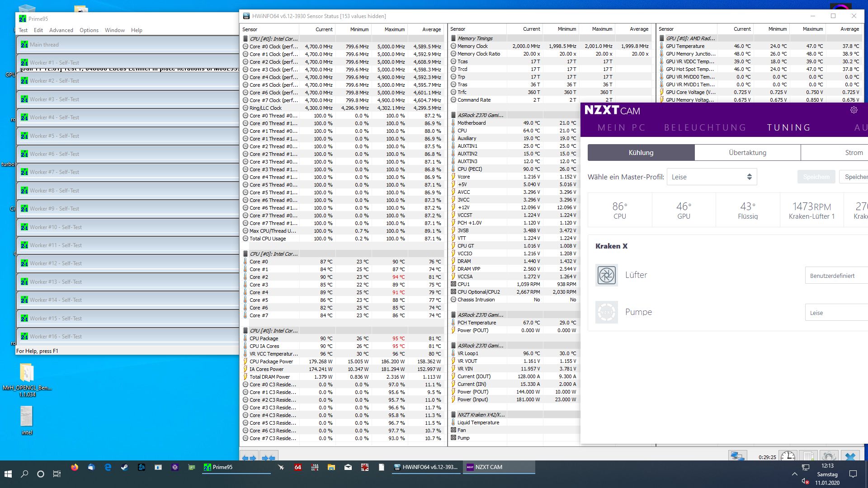Click HWiNFO settings gear icon in bottom toolbar

tap(828, 456)
